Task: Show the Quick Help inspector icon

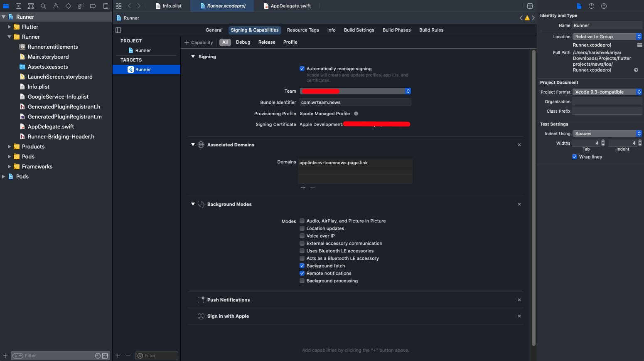Action: (604, 6)
